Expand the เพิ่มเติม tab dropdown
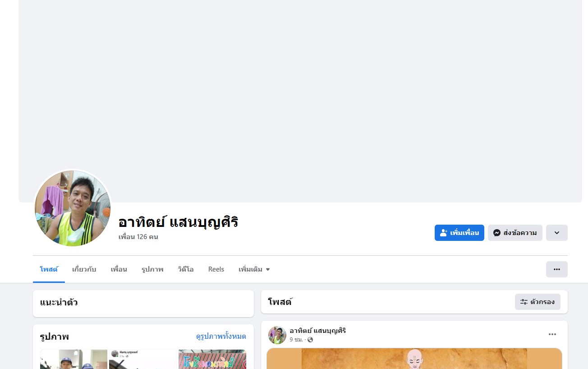 pos(254,269)
